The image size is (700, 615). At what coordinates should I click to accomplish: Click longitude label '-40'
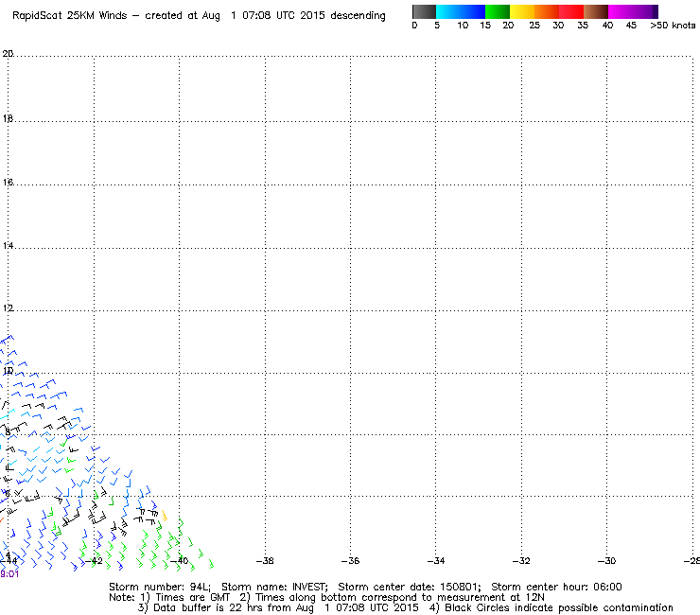pos(180,560)
